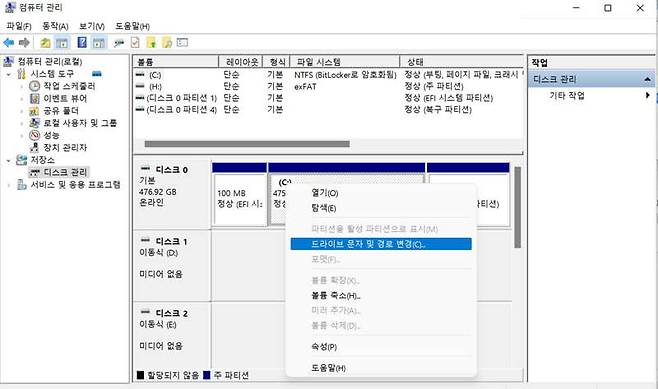The width and height of the screenshot is (658, 389).
Task: Select the 디스크 2 removable (E:) label
Action: pyautogui.click(x=172, y=336)
